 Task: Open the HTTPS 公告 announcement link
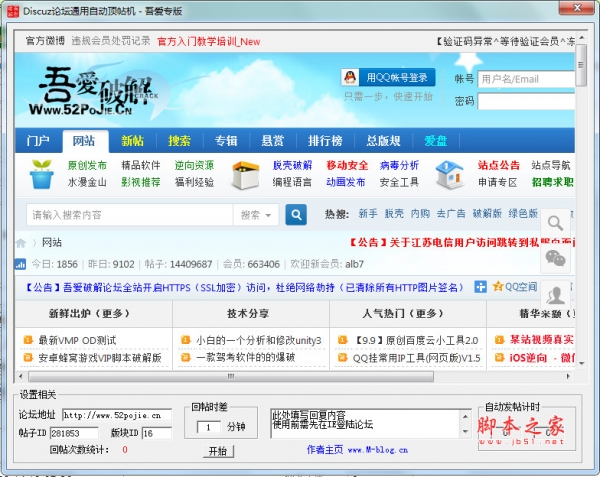[245, 287]
